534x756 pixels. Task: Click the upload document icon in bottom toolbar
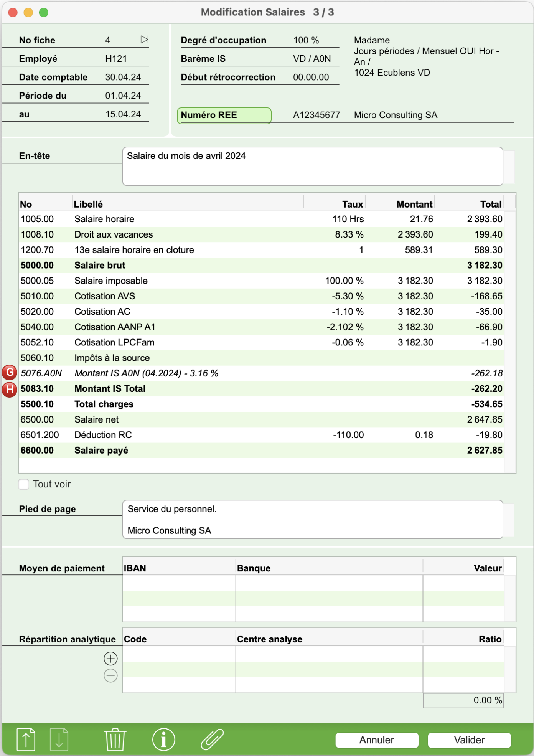pos(26,739)
